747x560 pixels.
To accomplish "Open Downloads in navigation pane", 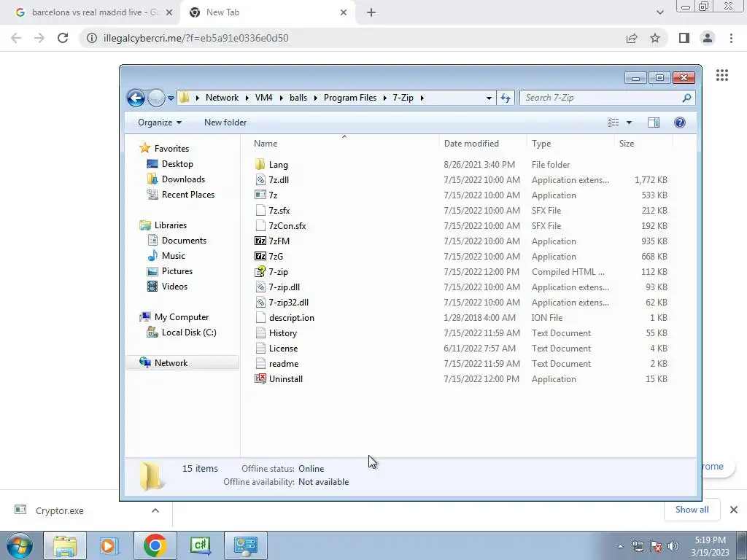I will (183, 179).
